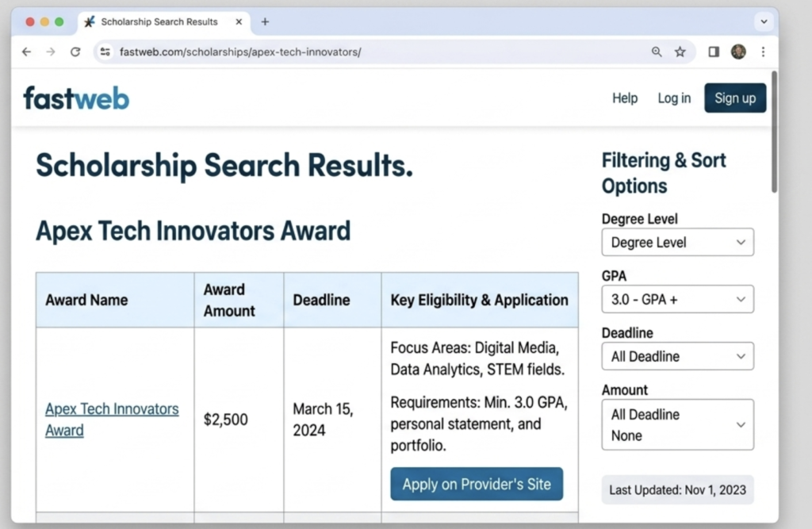Open the Degree Level dropdown
Viewport: 812px width, 529px height.
pos(677,242)
